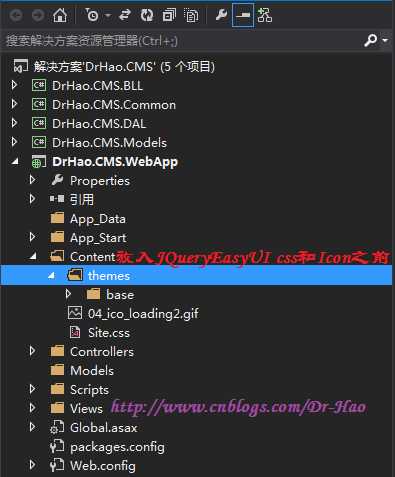This screenshot has height=477, width=395.
Task: Collapse the DrHao.CMS.WebApp project
Action: pos(15,162)
